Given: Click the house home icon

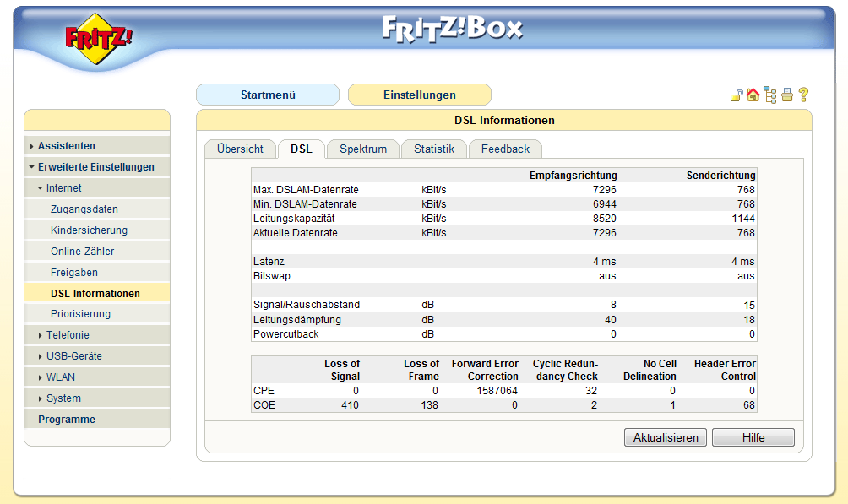Looking at the screenshot, I should tap(753, 95).
